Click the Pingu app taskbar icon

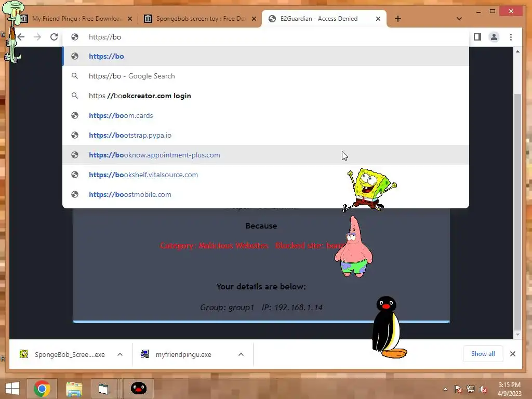pos(138,388)
